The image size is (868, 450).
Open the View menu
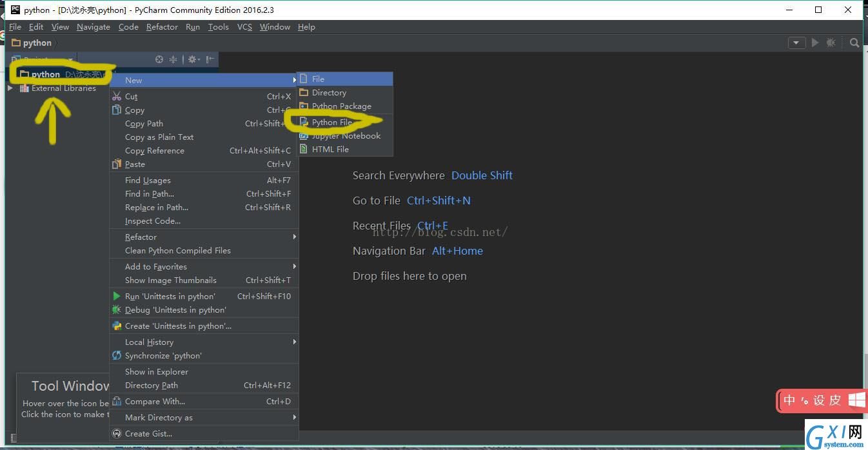pos(60,26)
